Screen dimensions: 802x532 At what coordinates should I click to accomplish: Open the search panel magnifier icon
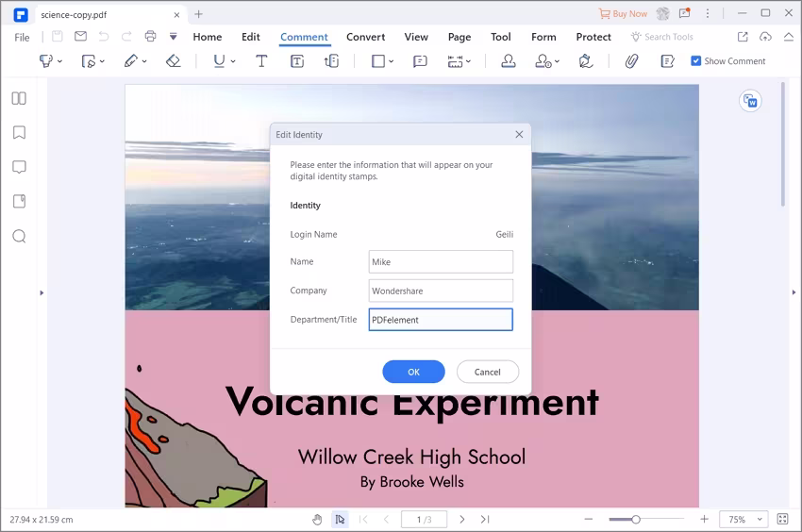tap(19, 237)
